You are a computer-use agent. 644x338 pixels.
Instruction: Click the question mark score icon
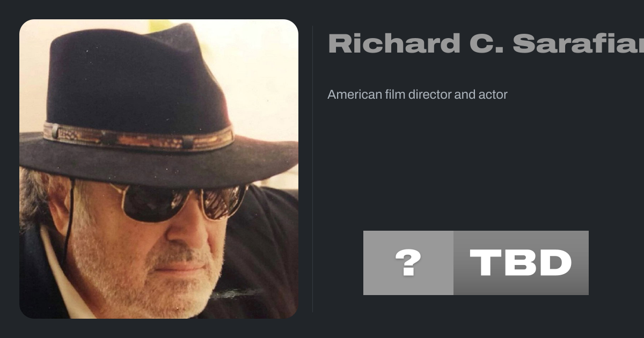(408, 263)
